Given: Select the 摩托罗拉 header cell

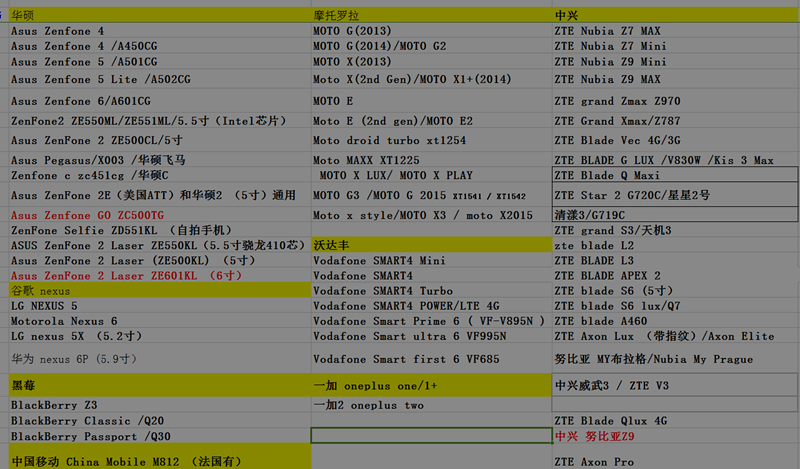Looking at the screenshot, I should 432,15.
